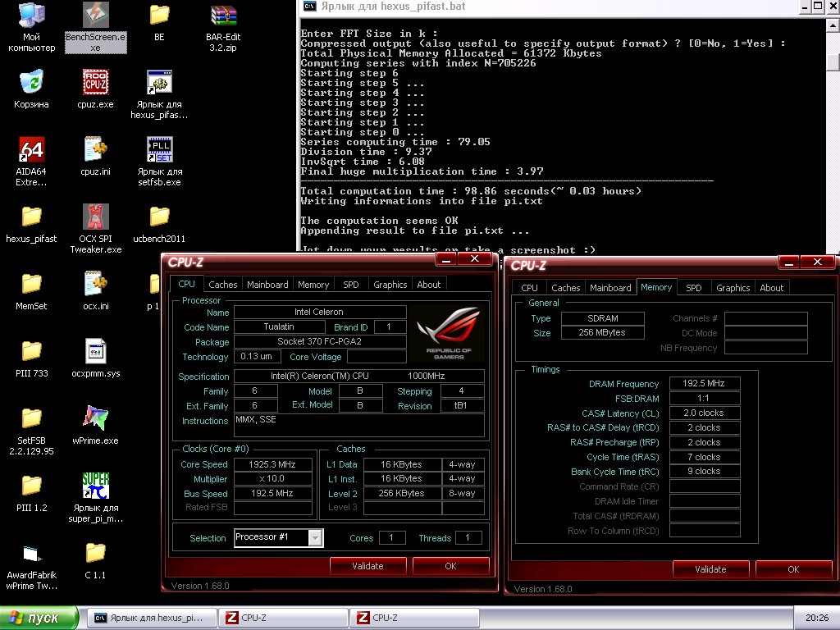The width and height of the screenshot is (840, 630).
Task: Open the MemSet folder icon
Action: [x=32, y=291]
